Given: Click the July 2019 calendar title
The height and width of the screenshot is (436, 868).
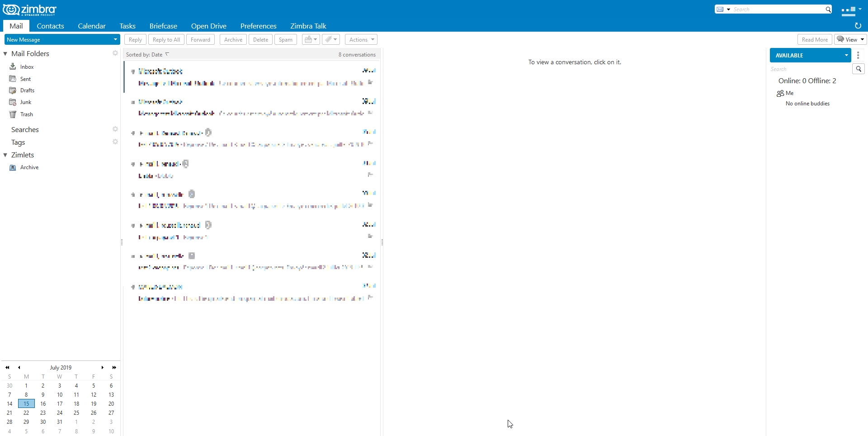Looking at the screenshot, I should click(x=61, y=368).
